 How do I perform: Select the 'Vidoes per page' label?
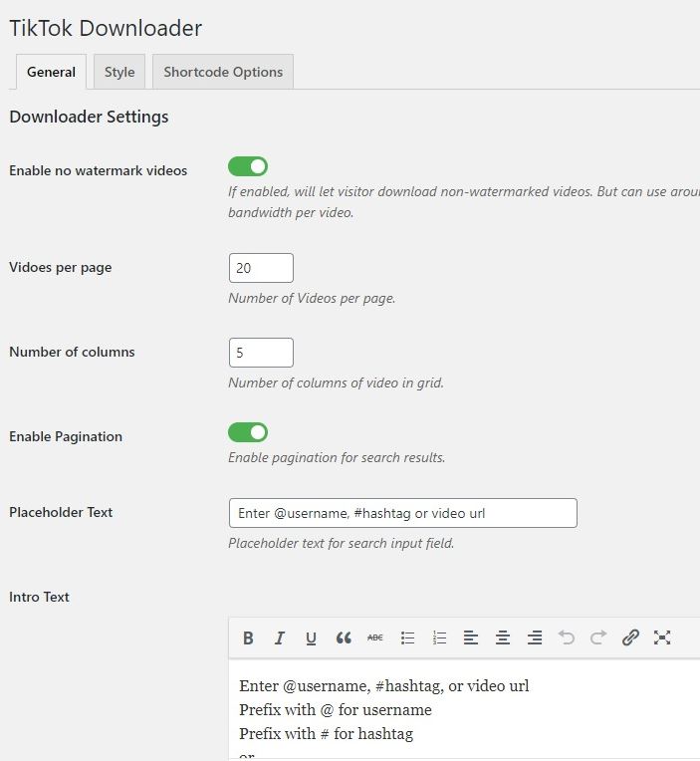click(x=60, y=267)
